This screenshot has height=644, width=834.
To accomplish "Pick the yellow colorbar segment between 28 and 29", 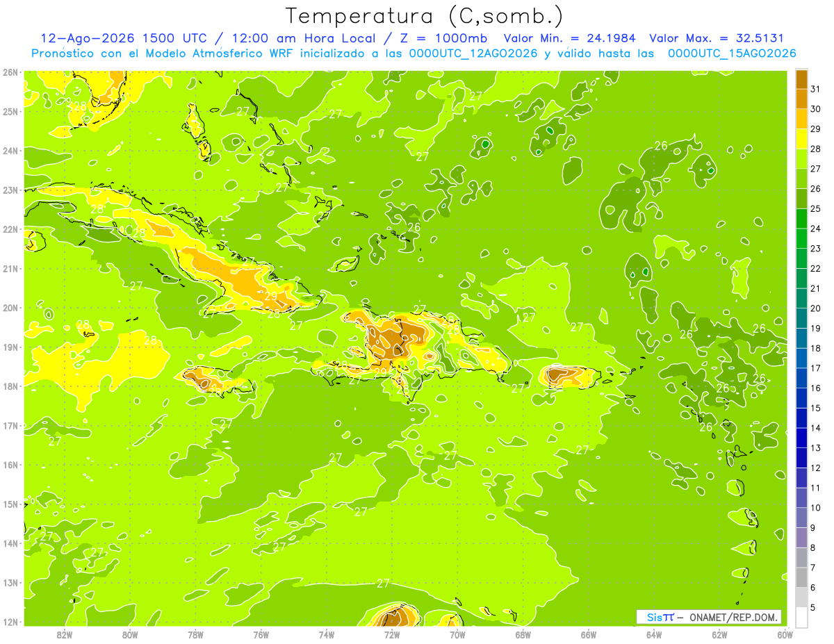I will 801,139.
